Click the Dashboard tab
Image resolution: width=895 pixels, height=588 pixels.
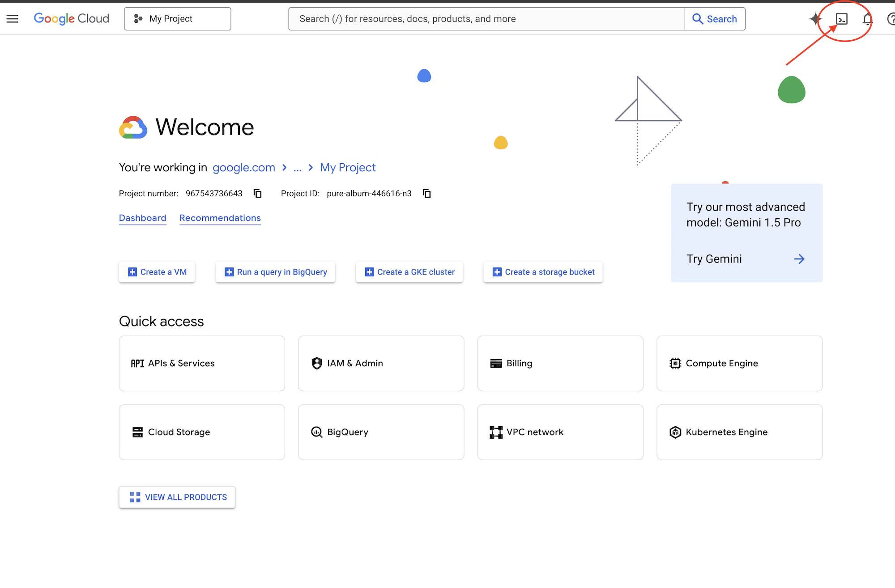coord(142,218)
